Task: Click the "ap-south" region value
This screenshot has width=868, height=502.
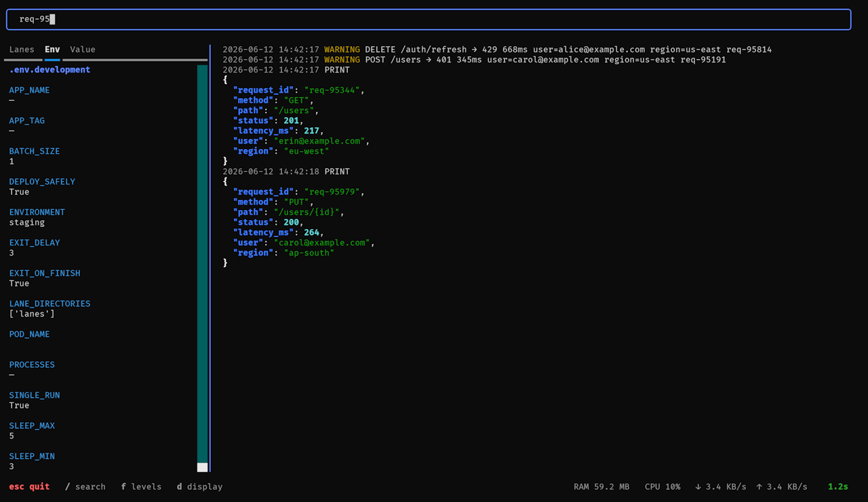Action: [x=309, y=253]
